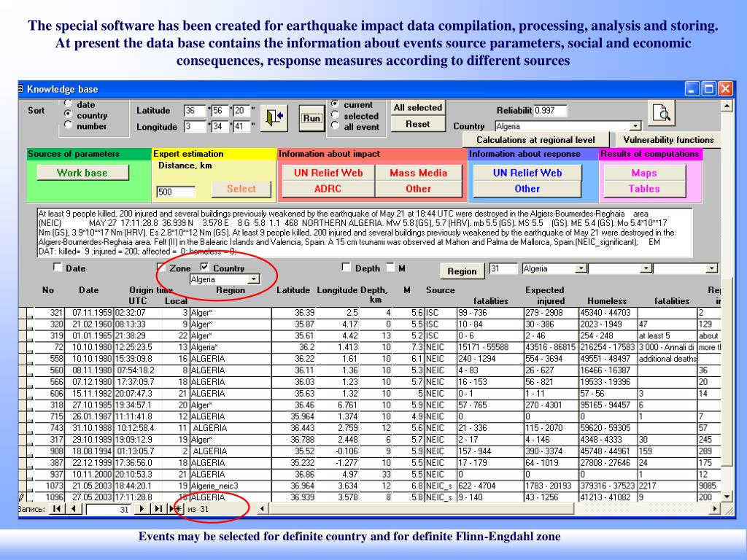This screenshot has width=747, height=560.
Task: Add new record asterisk button
Action: [x=176, y=509]
